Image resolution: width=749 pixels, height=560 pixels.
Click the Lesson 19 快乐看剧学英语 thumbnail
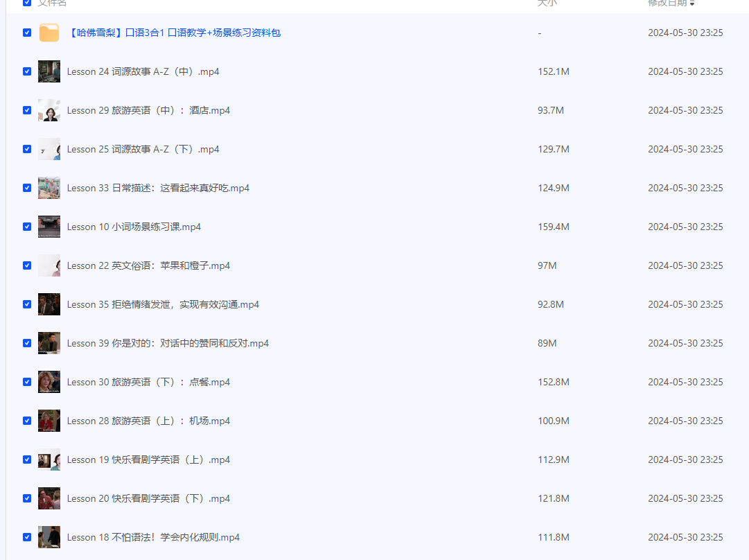(49, 460)
